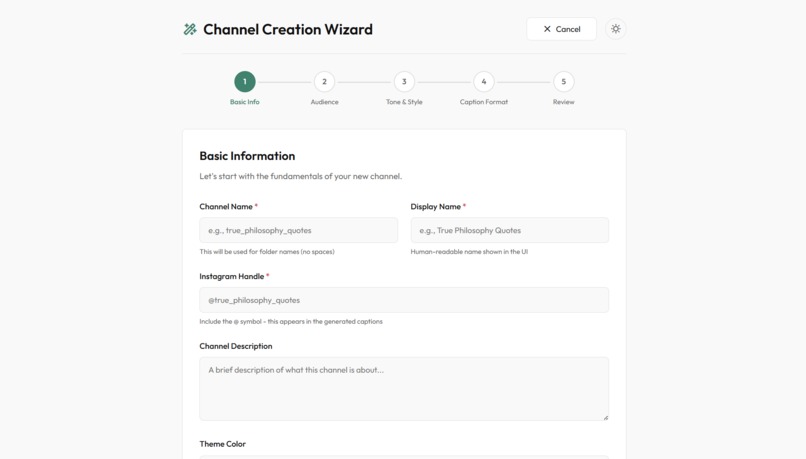The image size is (806, 459).
Task: Toggle the sun light/dark theme button
Action: click(615, 29)
